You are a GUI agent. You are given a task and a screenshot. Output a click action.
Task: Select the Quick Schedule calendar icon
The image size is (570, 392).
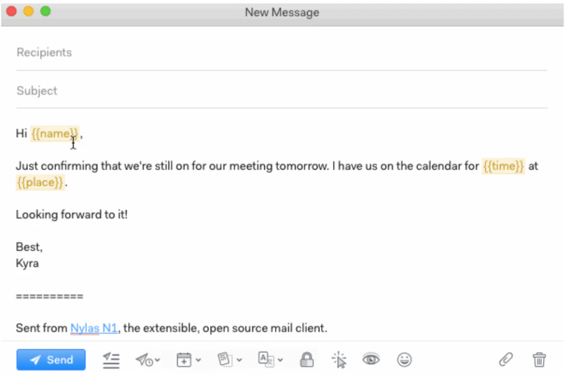point(184,360)
